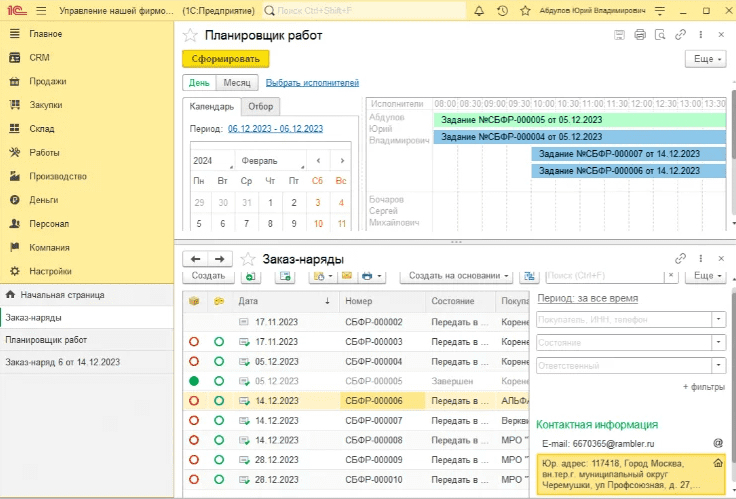Click the back arrow in Заказ-наряды
The width and height of the screenshot is (736, 499).
[197, 258]
